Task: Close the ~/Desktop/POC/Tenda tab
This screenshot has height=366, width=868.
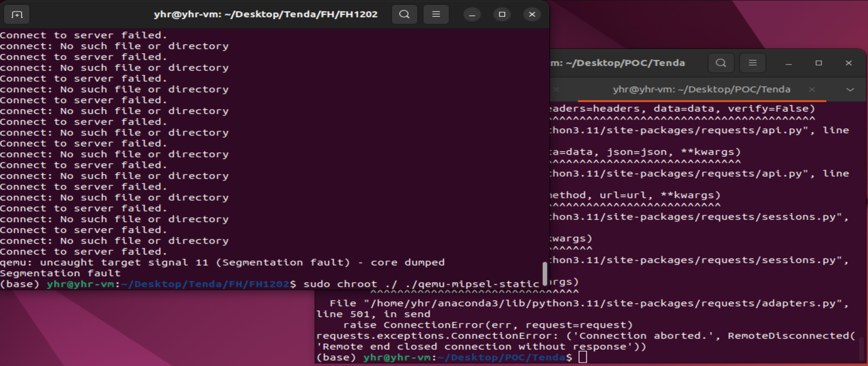Action: click(812, 89)
